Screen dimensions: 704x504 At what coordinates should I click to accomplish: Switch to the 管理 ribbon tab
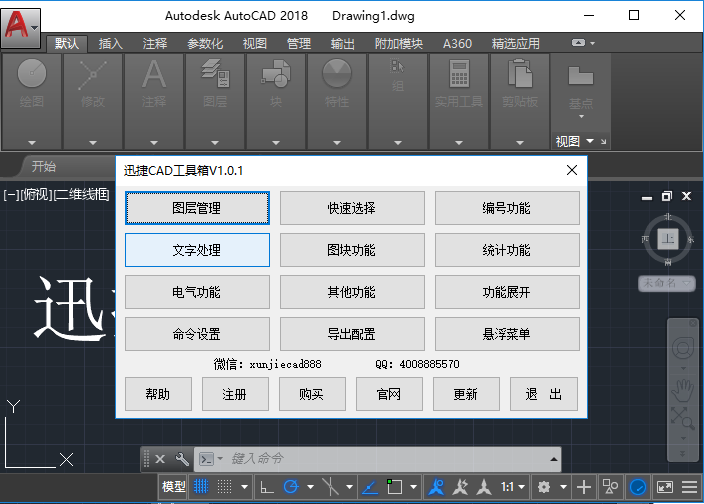[x=299, y=44]
